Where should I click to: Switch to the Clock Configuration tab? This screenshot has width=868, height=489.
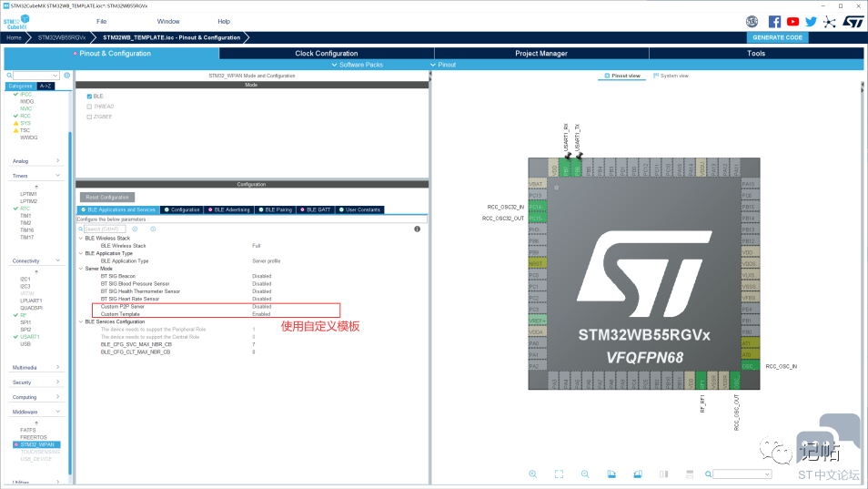tap(327, 54)
